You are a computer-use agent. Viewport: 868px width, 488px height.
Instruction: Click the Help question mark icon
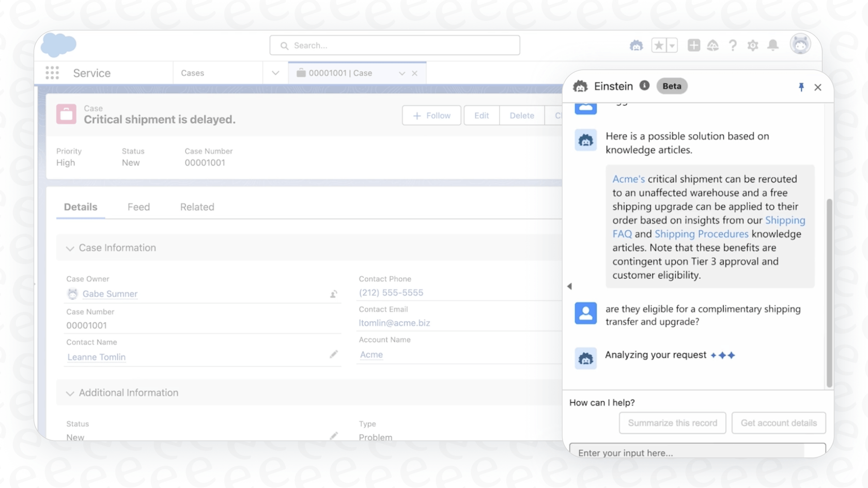[733, 45]
